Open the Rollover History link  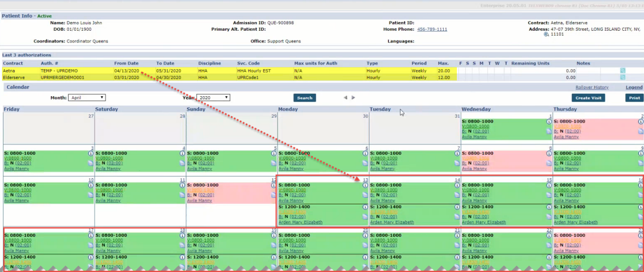click(x=593, y=87)
